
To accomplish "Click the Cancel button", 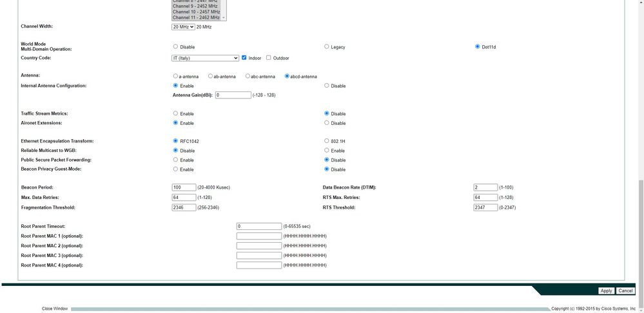I will coord(625,291).
